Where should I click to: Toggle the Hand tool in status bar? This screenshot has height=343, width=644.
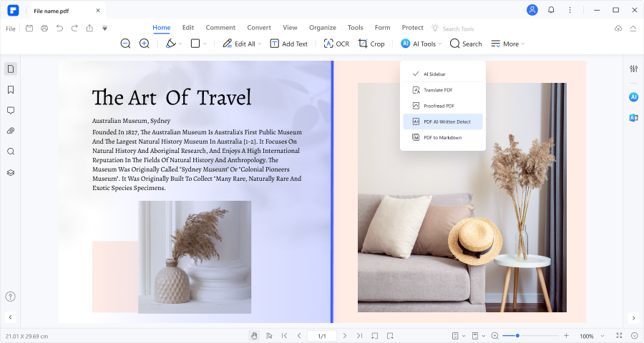click(x=253, y=336)
